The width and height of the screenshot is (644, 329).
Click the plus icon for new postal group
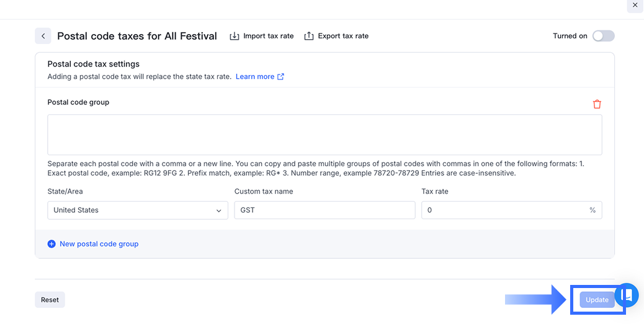tap(51, 244)
